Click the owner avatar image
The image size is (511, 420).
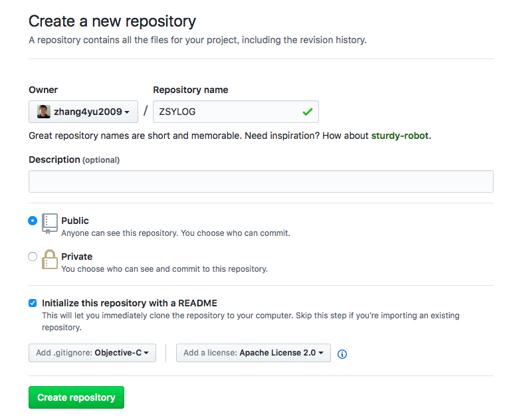tap(44, 112)
